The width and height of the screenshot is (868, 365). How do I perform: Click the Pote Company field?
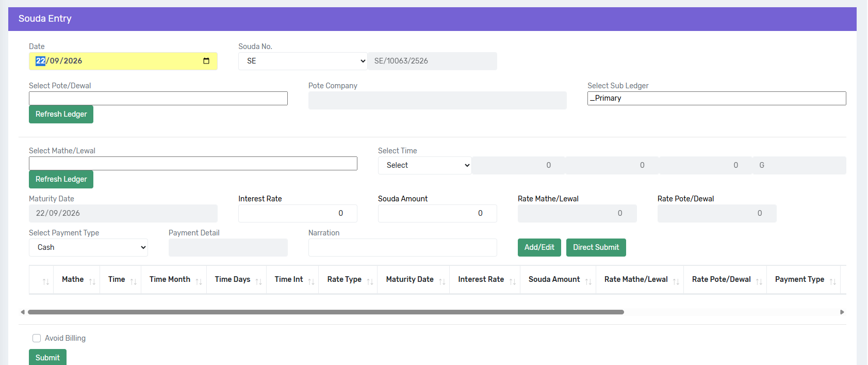coord(437,100)
